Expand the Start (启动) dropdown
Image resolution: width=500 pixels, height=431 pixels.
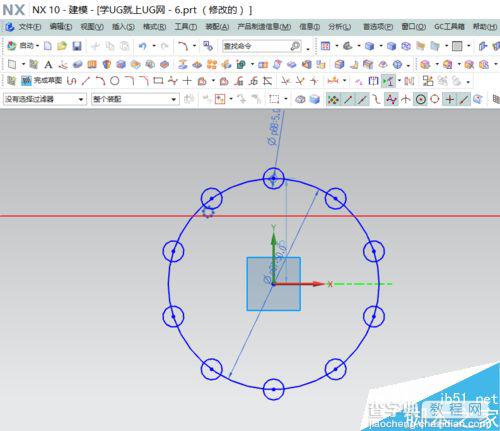pyautogui.click(x=37, y=46)
